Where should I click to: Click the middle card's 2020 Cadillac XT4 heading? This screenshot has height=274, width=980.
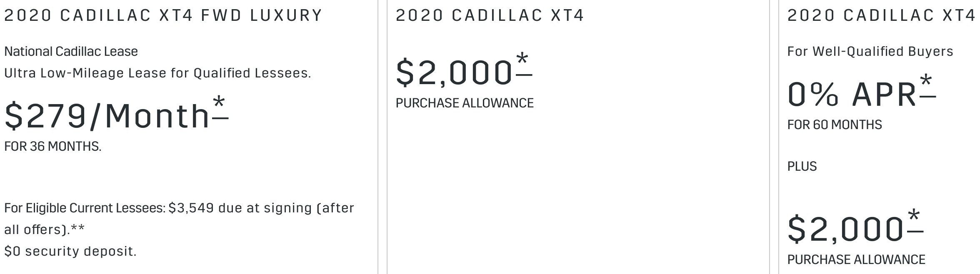(490, 15)
